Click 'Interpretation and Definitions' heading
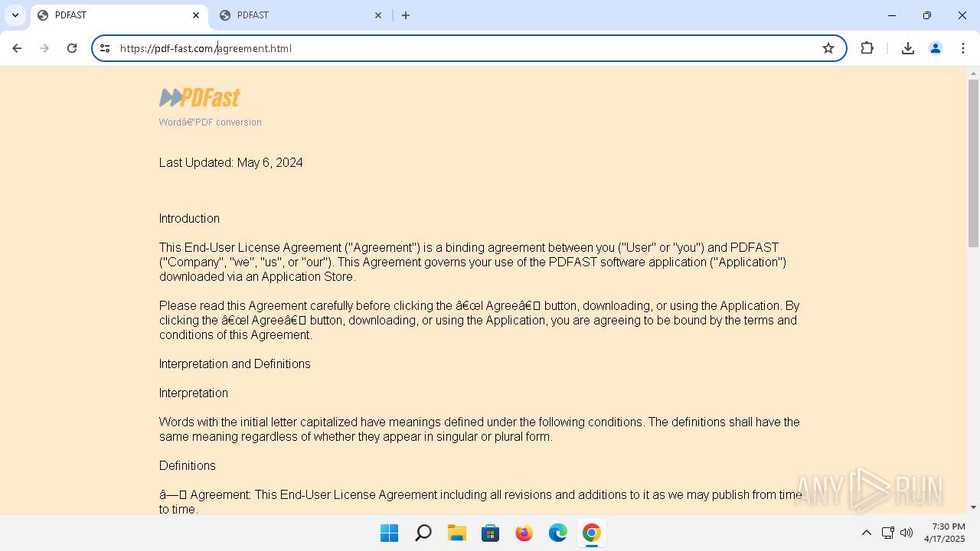 click(x=235, y=364)
